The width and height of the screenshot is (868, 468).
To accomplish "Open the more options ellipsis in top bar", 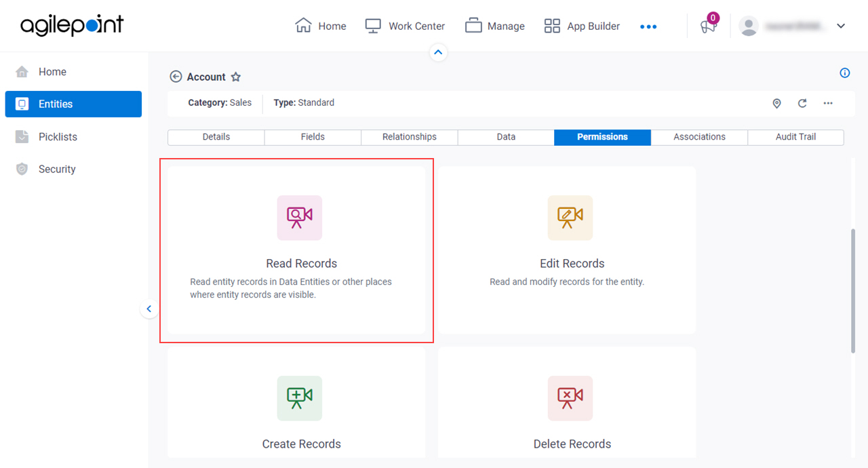I will click(648, 26).
